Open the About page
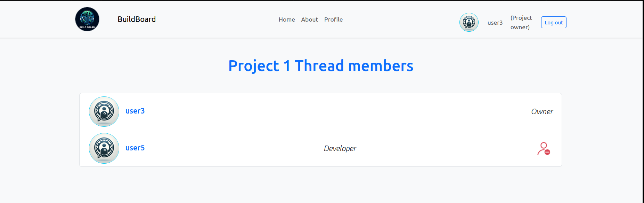 [x=309, y=19]
